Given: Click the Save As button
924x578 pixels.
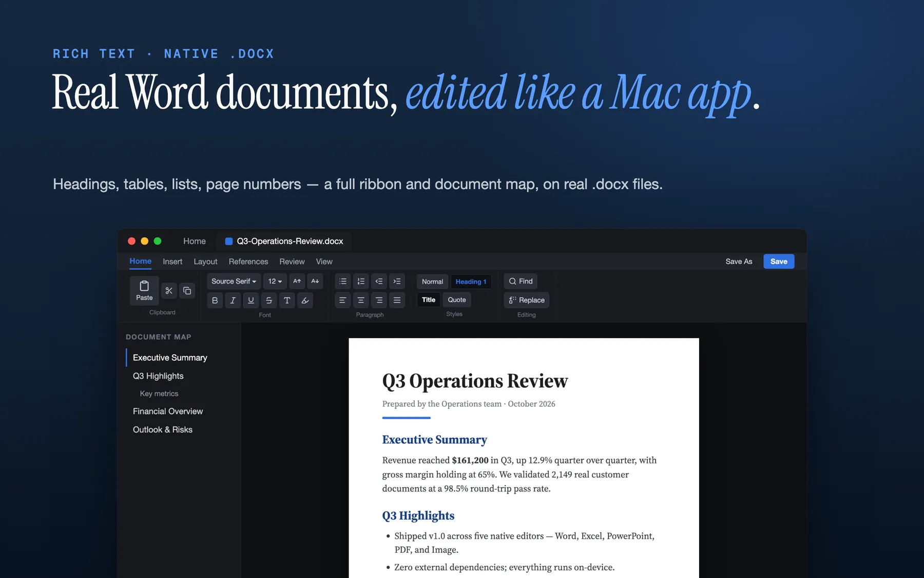Looking at the screenshot, I should point(739,262).
